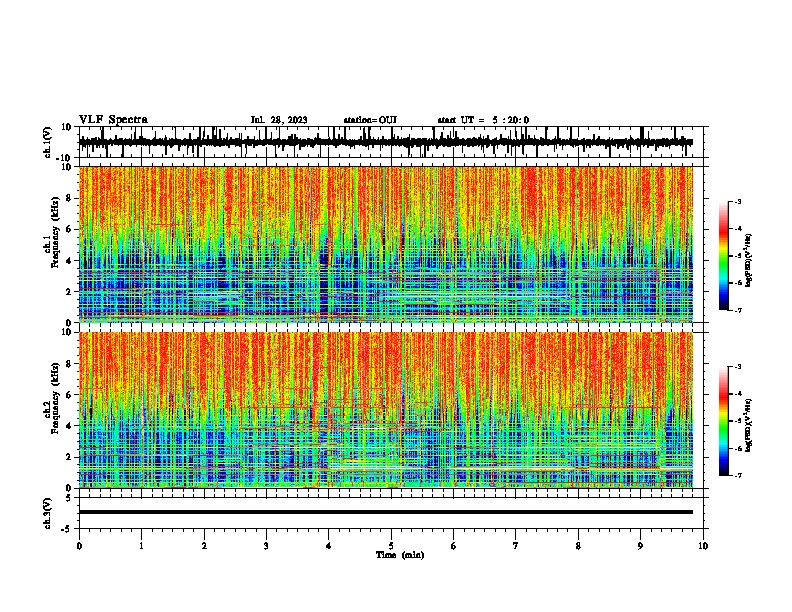
Task: Click the '-3' label on ch.1 colorbar
Action: pos(737,201)
